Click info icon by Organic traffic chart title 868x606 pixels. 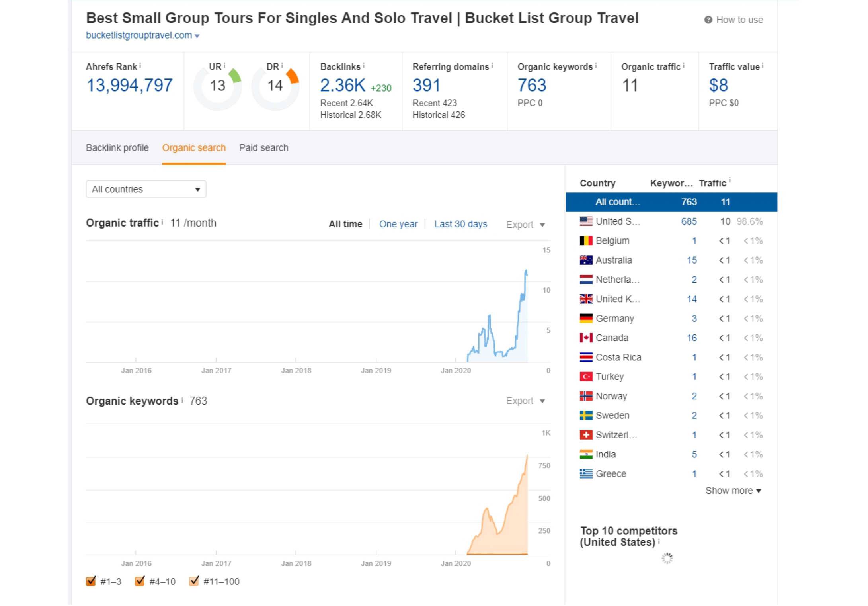click(162, 222)
